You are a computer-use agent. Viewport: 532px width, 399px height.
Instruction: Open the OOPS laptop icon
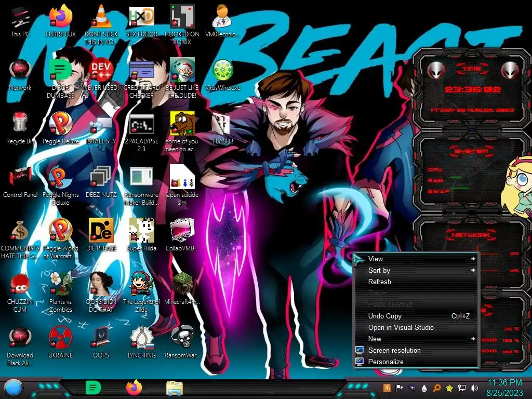101,343
